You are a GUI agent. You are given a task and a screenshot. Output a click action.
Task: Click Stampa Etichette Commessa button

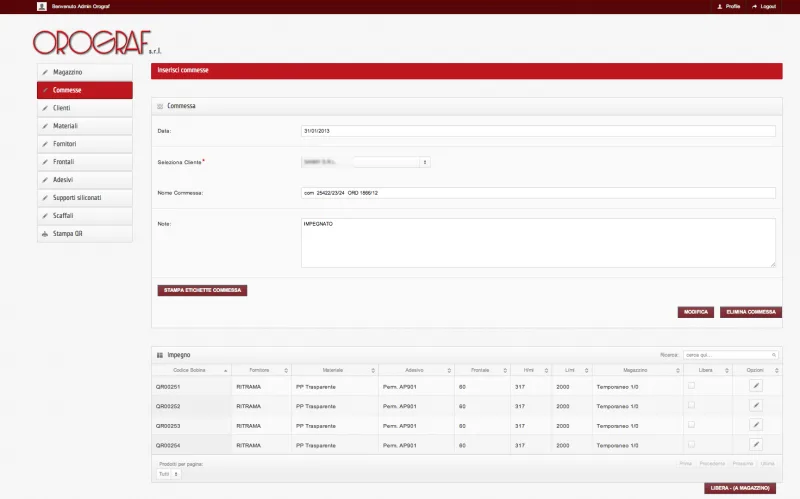coord(202,290)
